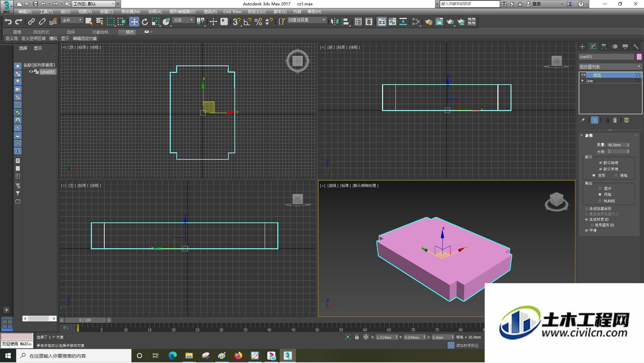Select the NURBS output radio button

tap(600, 201)
